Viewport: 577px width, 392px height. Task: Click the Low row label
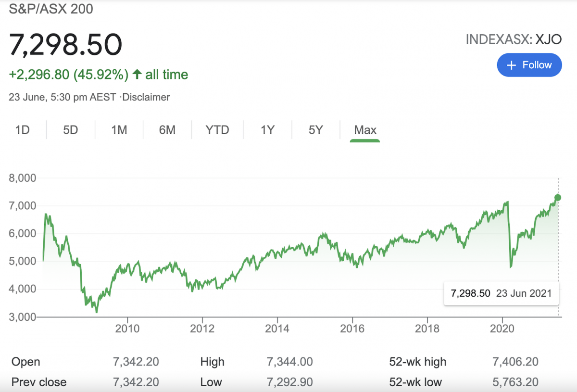click(x=211, y=382)
